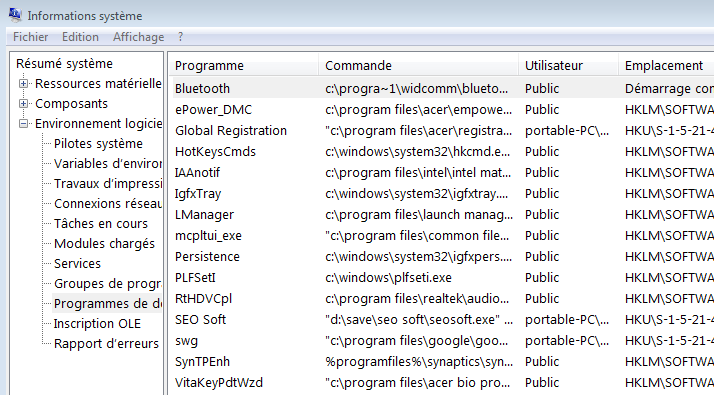
Task: Click the google command cell for swg
Action: 416,341
